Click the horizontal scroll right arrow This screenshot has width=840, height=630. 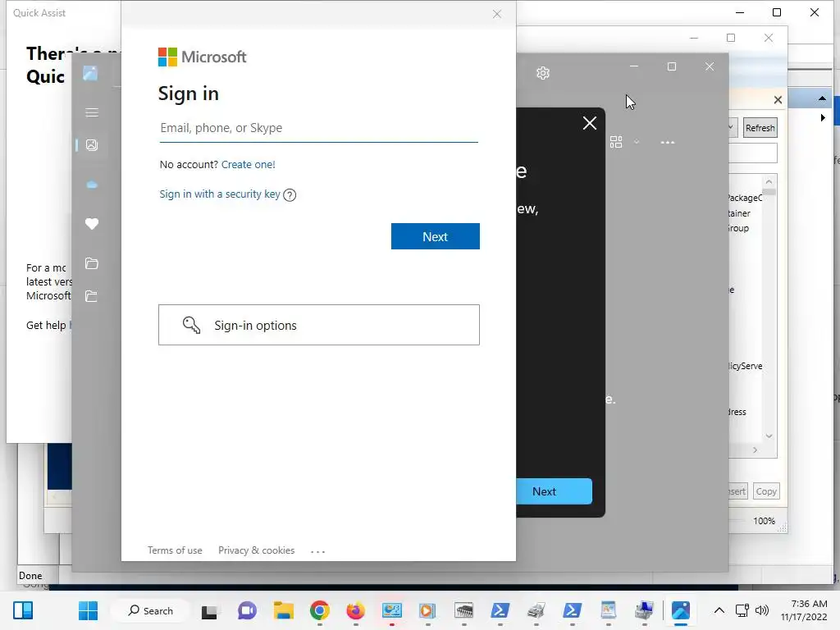pyautogui.click(x=755, y=450)
